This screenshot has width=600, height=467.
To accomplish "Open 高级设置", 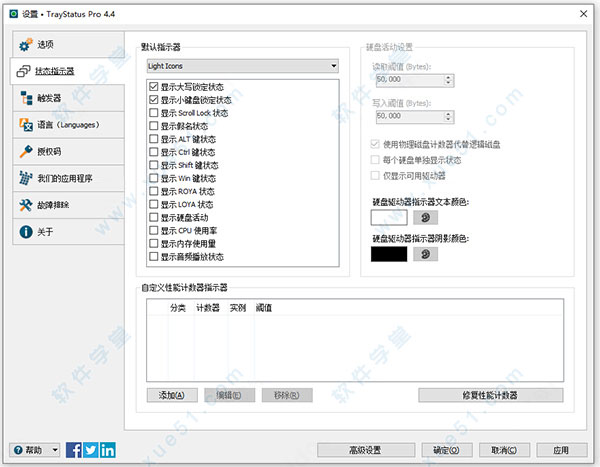I will [x=366, y=450].
